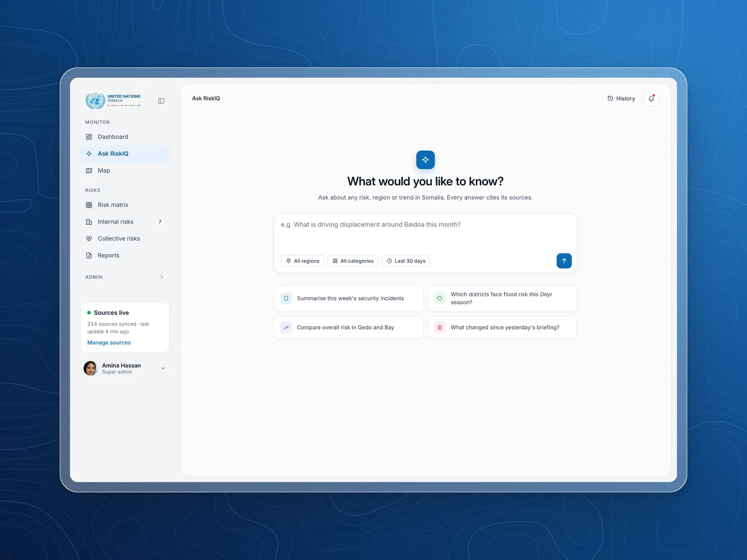Collapse sidebar using the panel toggle icon
The height and width of the screenshot is (560, 747).
161,101
